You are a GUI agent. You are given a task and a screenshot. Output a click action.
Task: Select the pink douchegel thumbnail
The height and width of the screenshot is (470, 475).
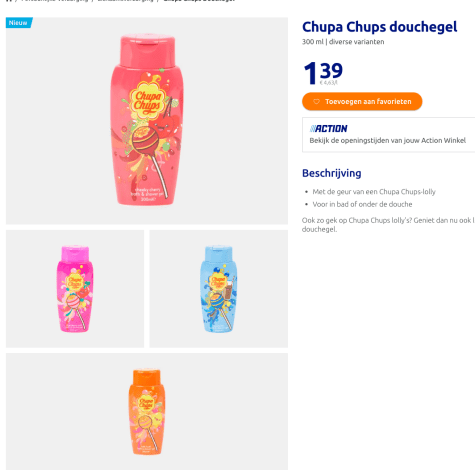[75, 289]
